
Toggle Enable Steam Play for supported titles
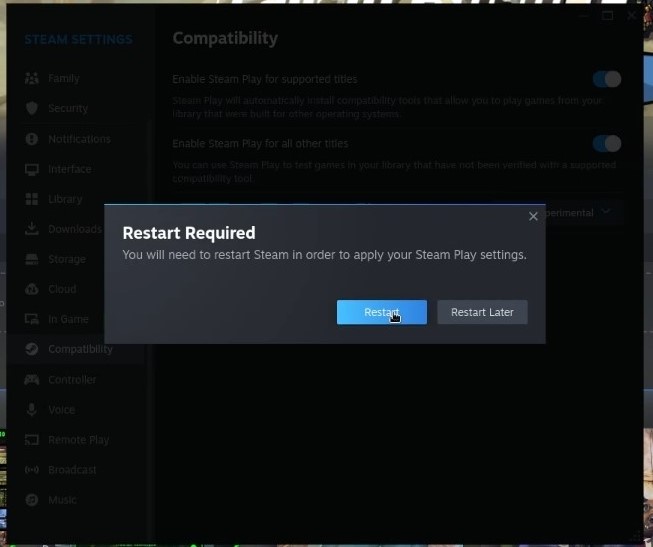pyautogui.click(x=606, y=79)
